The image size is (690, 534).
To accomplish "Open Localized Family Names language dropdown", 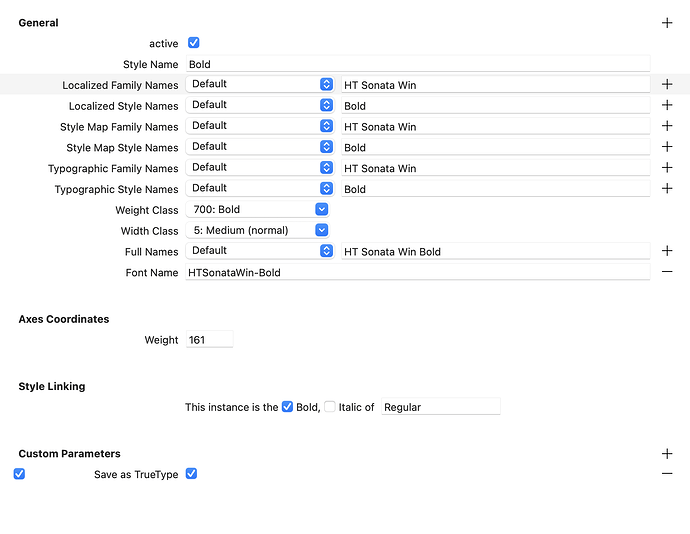I will pyautogui.click(x=260, y=84).
